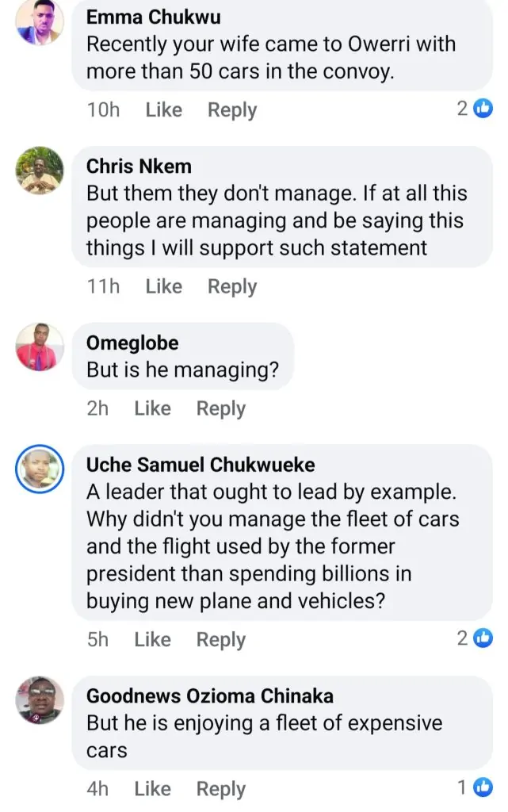Open Emma Chukwu's profile picture
The height and width of the screenshot is (812, 508).
40,23
